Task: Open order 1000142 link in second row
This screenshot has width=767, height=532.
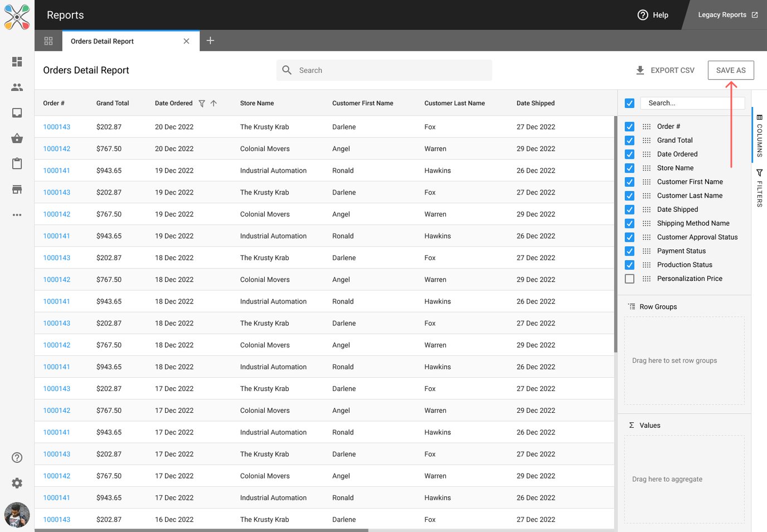Action: coord(57,149)
